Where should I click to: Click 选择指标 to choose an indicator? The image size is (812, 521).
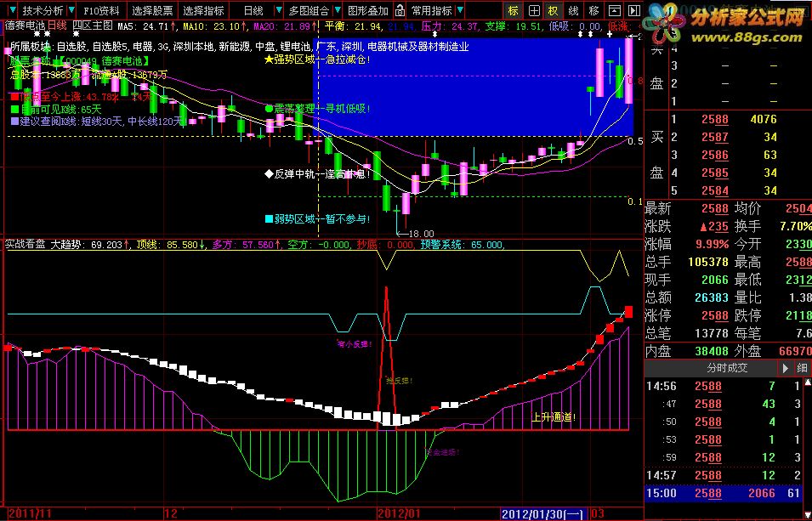pyautogui.click(x=203, y=10)
